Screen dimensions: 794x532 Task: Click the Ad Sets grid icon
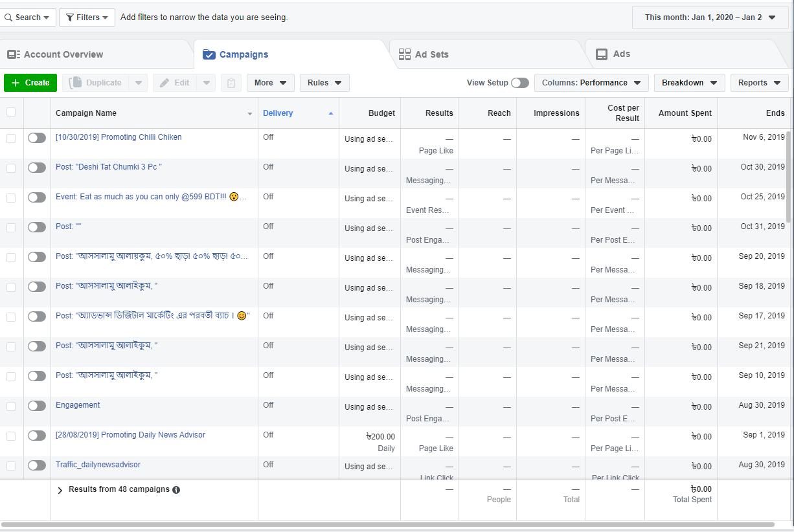(x=405, y=54)
